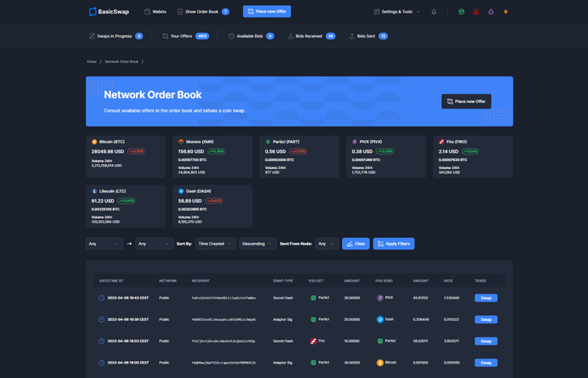The image size is (588, 378).
Task: Click the Bitcoin coin icon in price card
Action: coord(94,142)
